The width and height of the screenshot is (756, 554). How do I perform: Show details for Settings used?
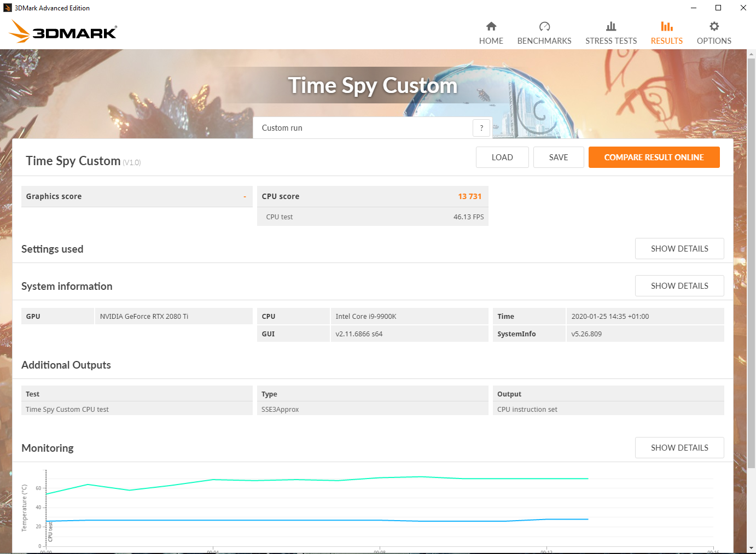pyautogui.click(x=679, y=248)
